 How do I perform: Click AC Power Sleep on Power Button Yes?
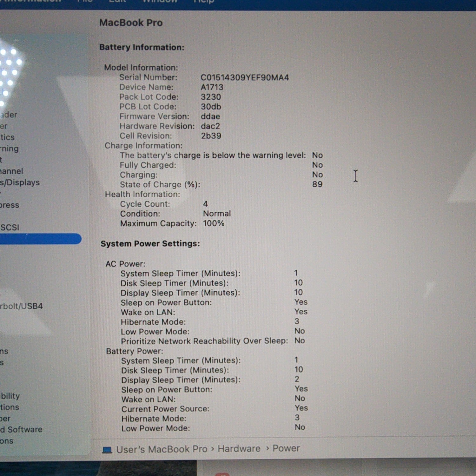click(301, 302)
